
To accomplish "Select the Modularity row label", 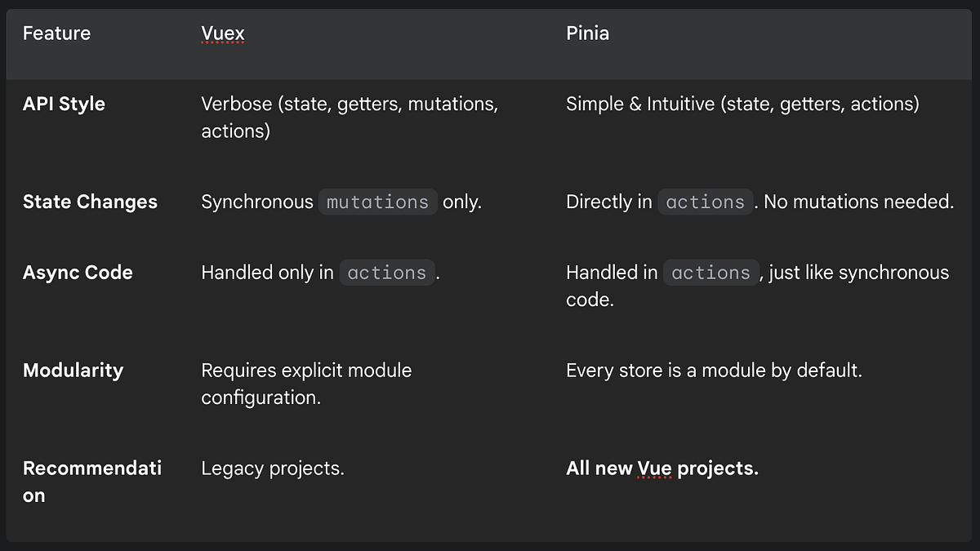I will (73, 370).
